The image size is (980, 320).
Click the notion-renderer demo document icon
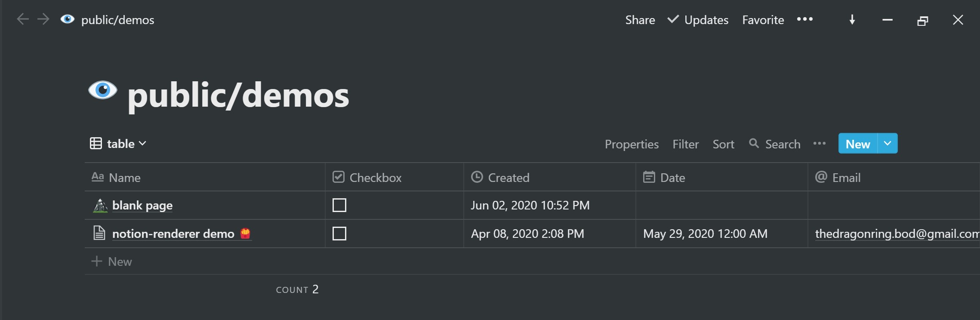[99, 233]
